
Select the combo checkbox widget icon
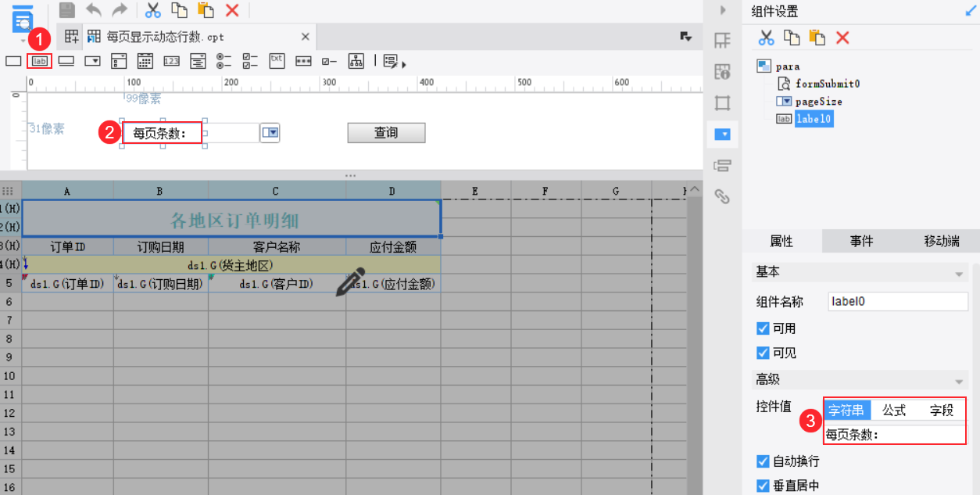click(x=119, y=60)
